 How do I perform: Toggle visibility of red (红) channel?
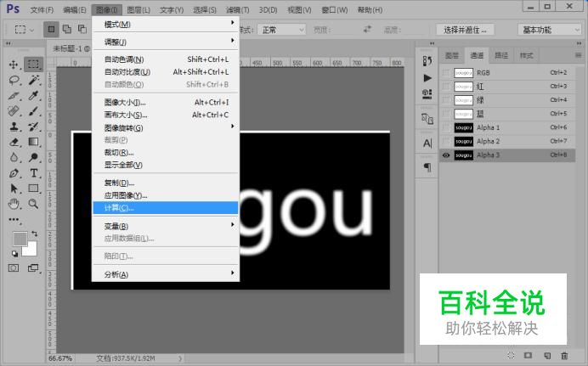(x=446, y=87)
